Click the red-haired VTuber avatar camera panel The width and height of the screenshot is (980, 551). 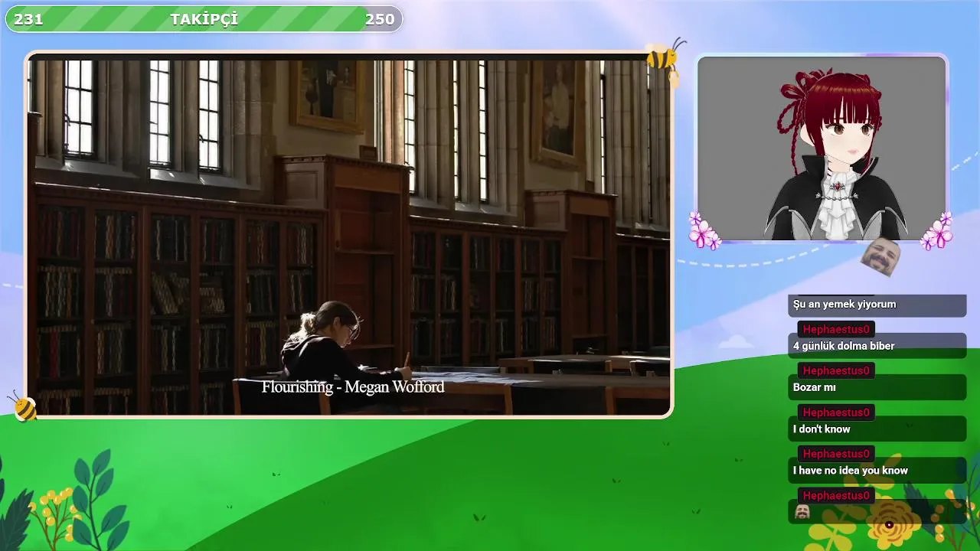tap(822, 148)
